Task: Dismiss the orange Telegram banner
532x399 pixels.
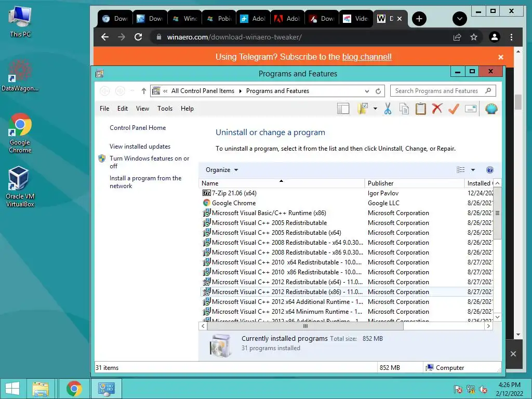Action: [x=500, y=57]
